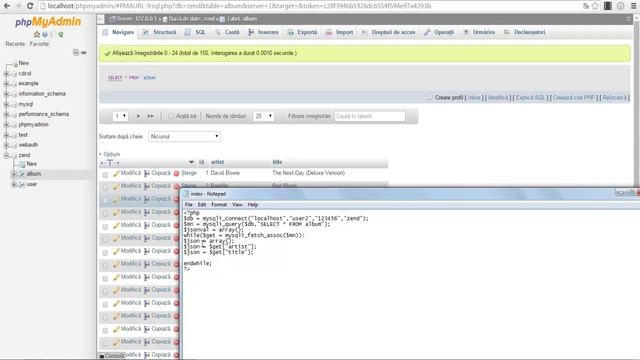Open Notepad's Edit menu
Screen dimensions: 640x360
tap(202, 205)
